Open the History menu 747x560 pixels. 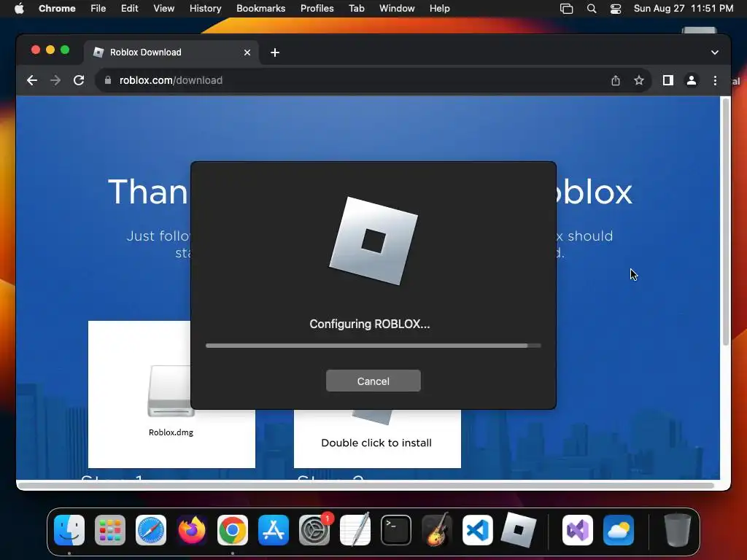click(x=205, y=9)
